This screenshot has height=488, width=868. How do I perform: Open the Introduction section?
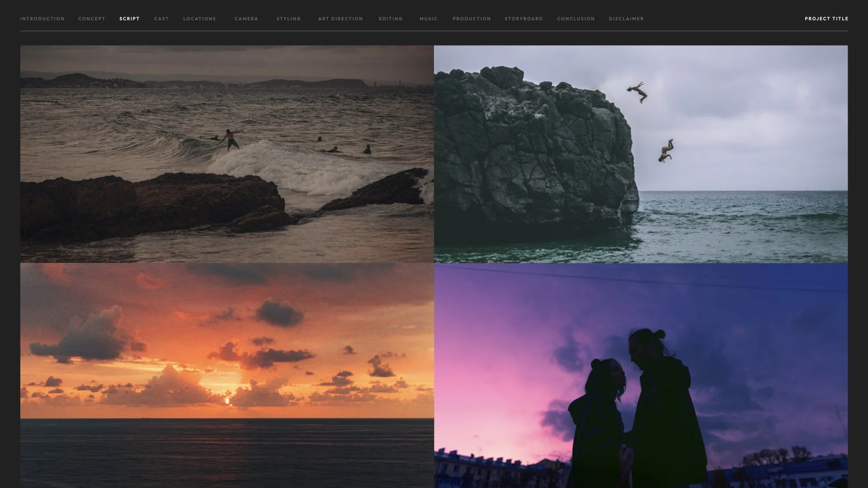click(42, 19)
